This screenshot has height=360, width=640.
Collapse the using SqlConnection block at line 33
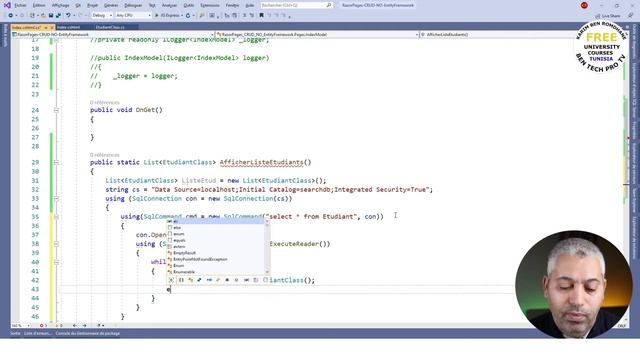pyautogui.click(x=56, y=199)
